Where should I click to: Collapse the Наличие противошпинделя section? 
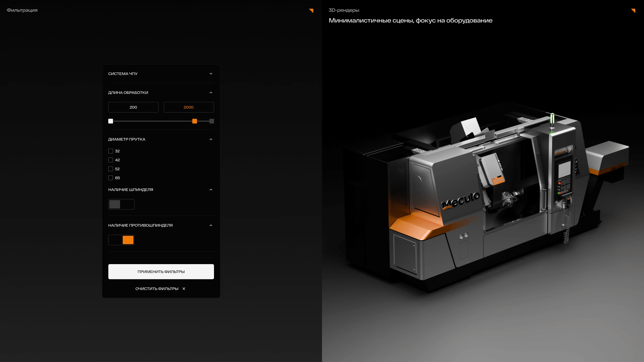[x=211, y=225]
